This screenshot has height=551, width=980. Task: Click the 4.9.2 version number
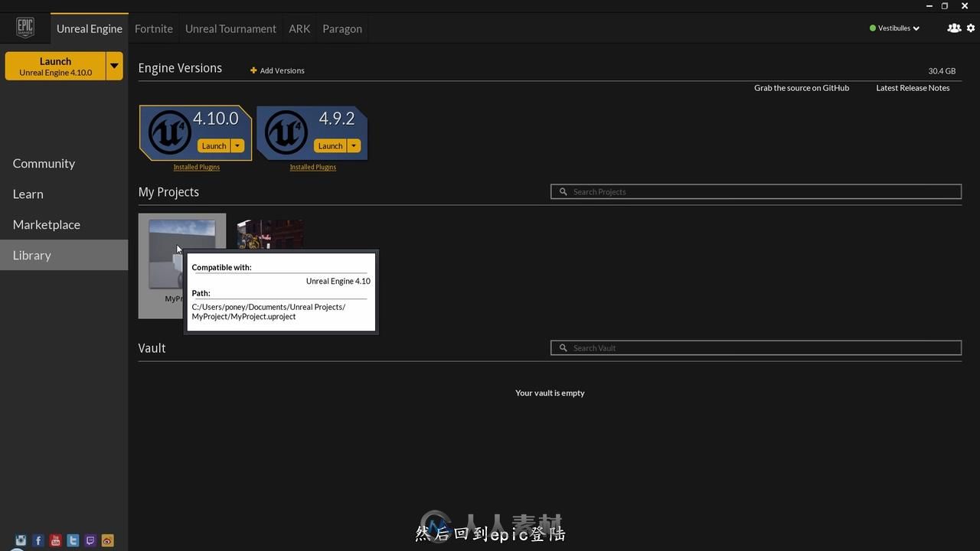pyautogui.click(x=337, y=119)
